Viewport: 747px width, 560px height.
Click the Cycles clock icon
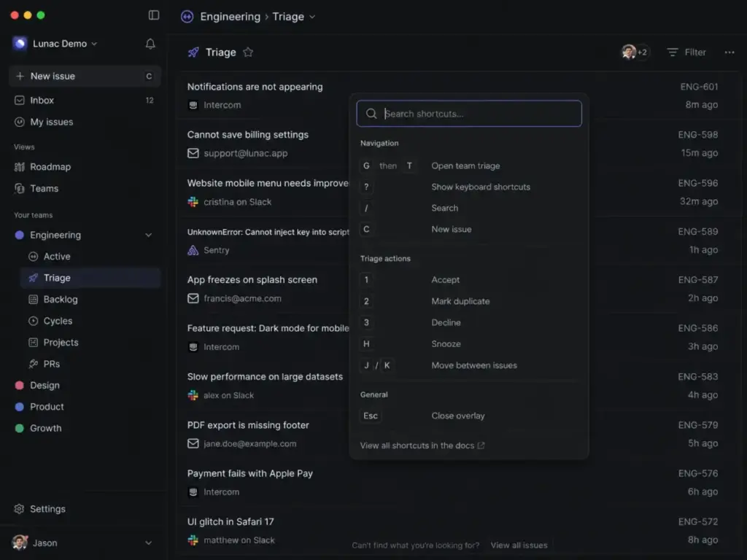pyautogui.click(x=33, y=321)
